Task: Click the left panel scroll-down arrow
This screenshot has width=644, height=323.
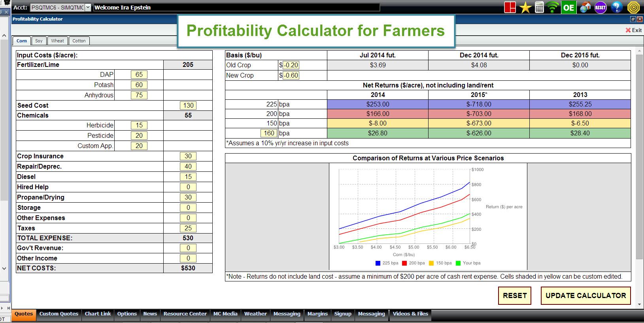Action: click(x=4, y=268)
